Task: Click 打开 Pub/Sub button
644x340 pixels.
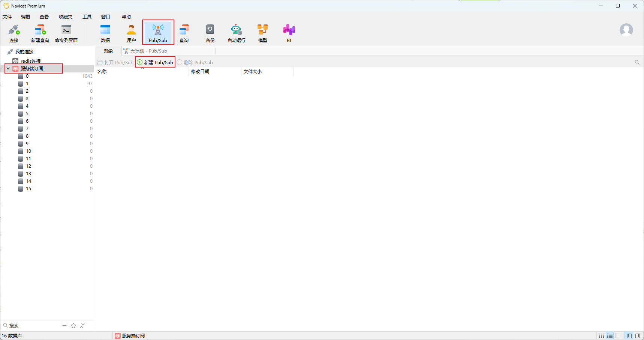Action: 115,63
